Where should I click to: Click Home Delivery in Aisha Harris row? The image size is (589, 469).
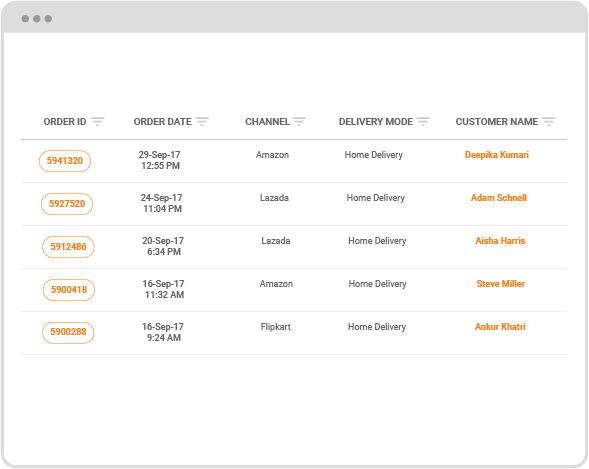tap(377, 241)
